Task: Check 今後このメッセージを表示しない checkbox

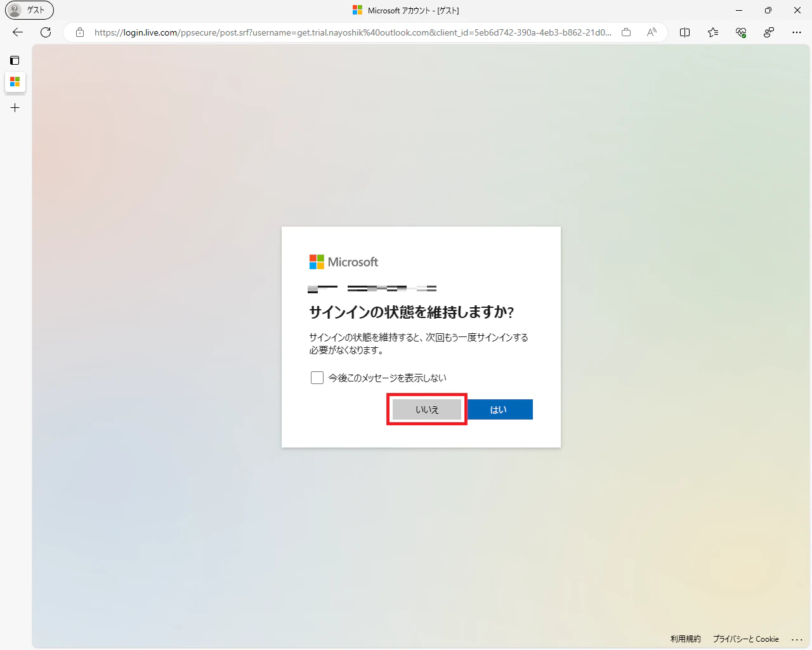Action: click(x=317, y=378)
